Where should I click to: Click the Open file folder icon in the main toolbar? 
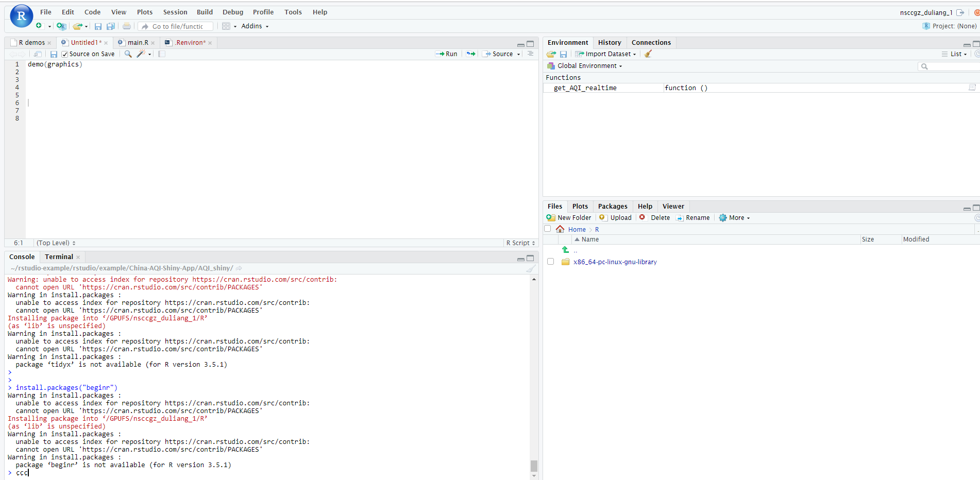tap(78, 26)
